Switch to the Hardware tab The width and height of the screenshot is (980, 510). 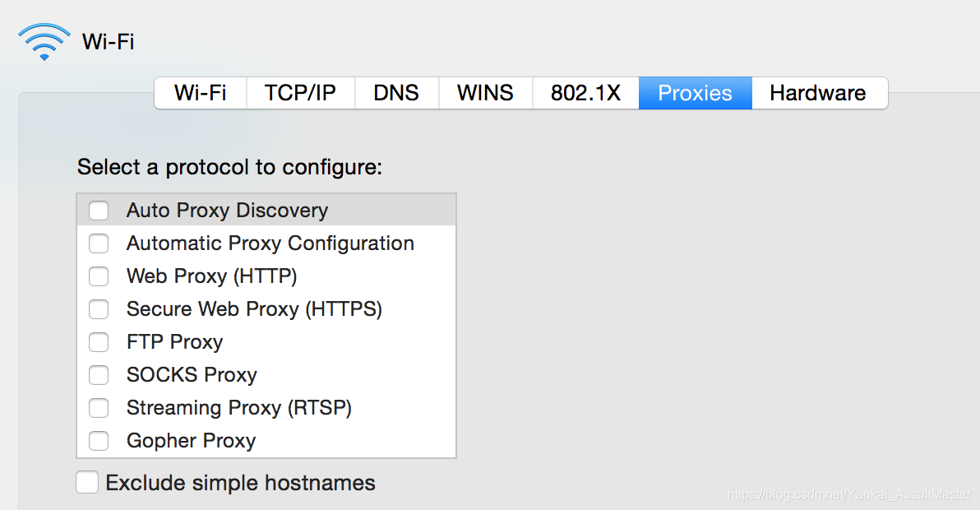tap(819, 93)
